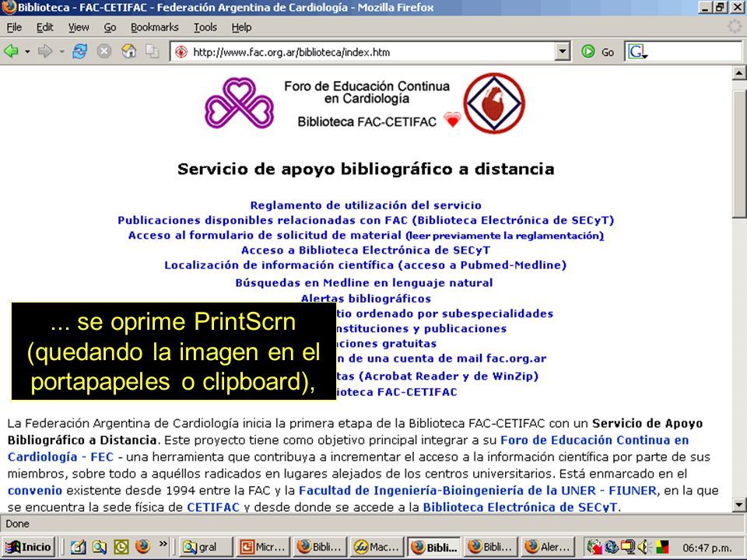The image size is (747, 560).
Task: Open Acceso a Biblioteca Electrónica de SECyT
Action: [x=366, y=250]
